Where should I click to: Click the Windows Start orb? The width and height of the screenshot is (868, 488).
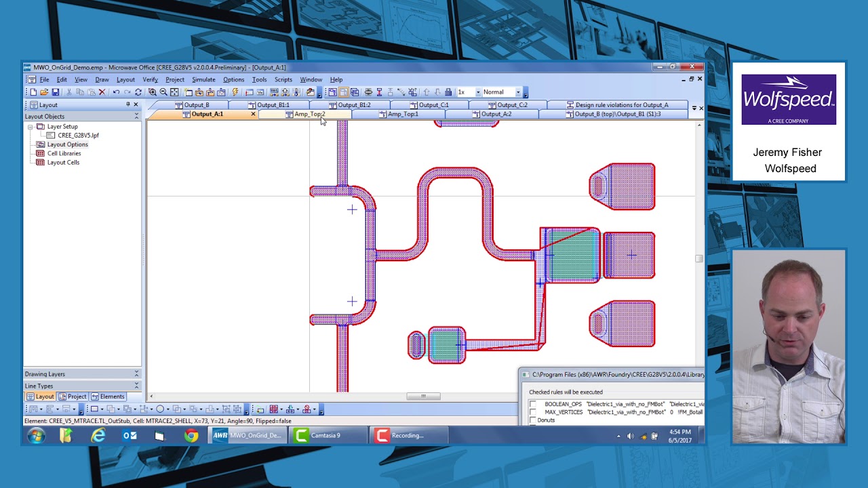tap(37, 435)
